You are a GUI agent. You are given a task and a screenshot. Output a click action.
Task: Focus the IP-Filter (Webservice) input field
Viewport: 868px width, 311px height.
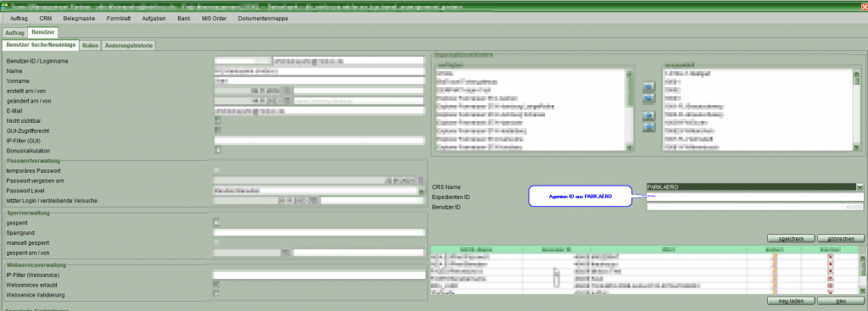pyautogui.click(x=319, y=275)
